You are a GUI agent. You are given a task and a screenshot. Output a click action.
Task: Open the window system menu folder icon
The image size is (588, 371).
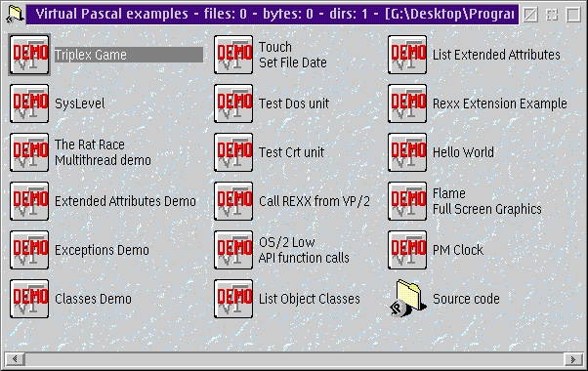[15, 15]
